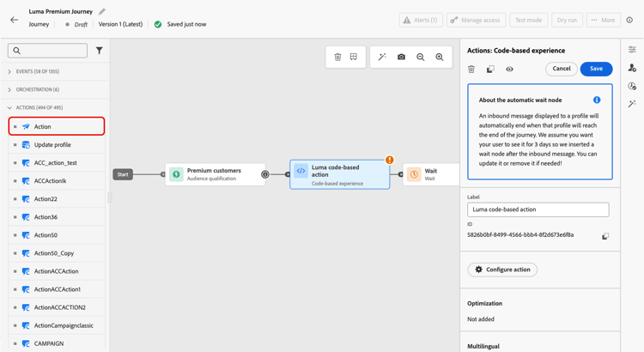Click the Wait node clock icon
The image size is (644, 352).
pyautogui.click(x=414, y=174)
